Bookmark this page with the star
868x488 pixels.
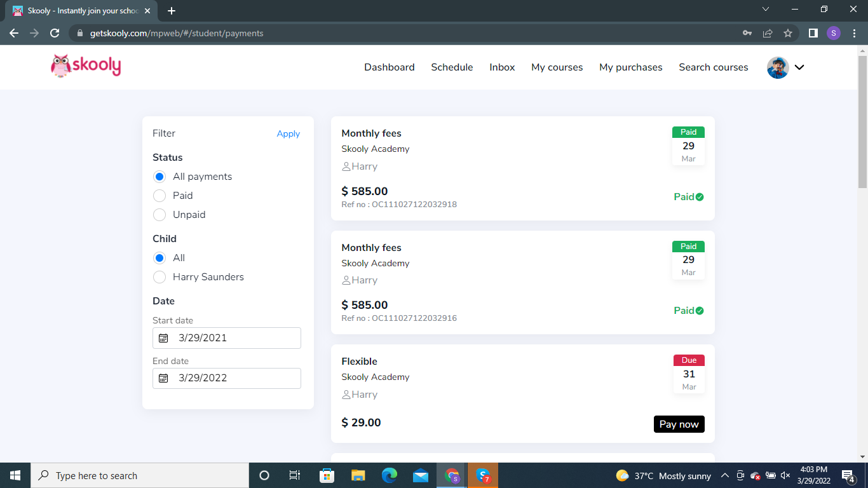788,33
